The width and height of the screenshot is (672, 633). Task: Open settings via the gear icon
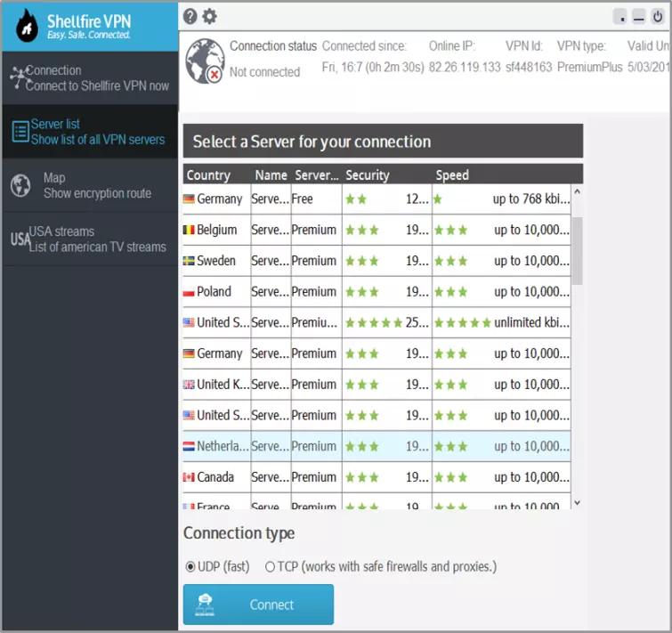point(209,16)
